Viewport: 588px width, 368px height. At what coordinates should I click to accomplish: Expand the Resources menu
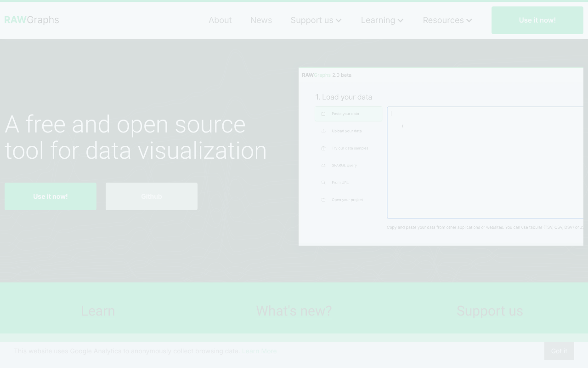pyautogui.click(x=447, y=20)
